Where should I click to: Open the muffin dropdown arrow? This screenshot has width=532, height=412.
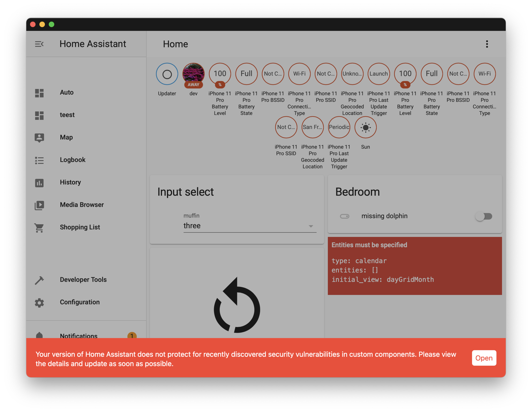pyautogui.click(x=311, y=226)
